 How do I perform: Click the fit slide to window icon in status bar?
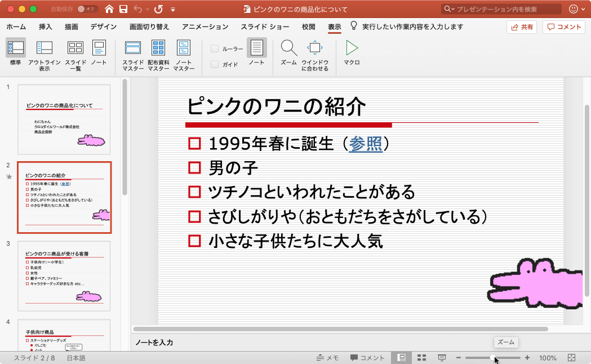coord(571,358)
